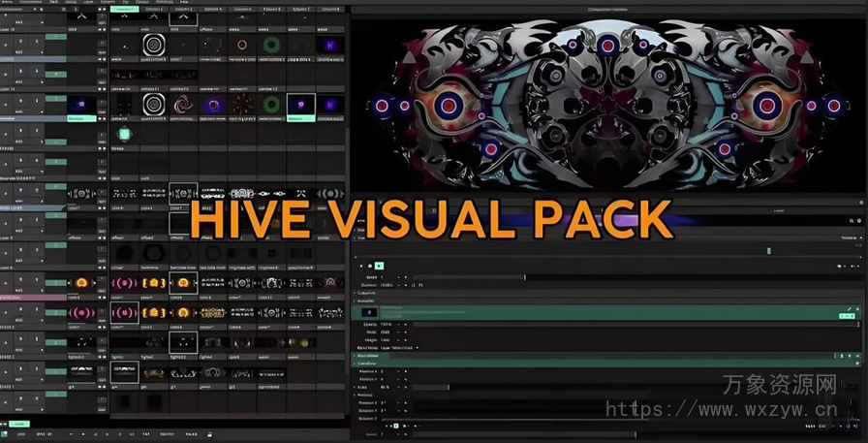Open the Deck menu in the menu bar
Screen dimensions: 868x443
53,2
